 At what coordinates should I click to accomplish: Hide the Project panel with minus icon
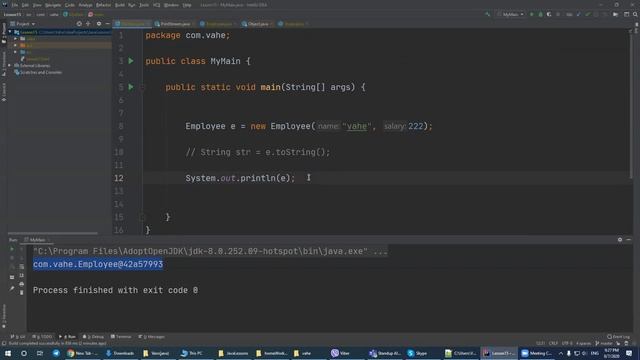pos(107,24)
